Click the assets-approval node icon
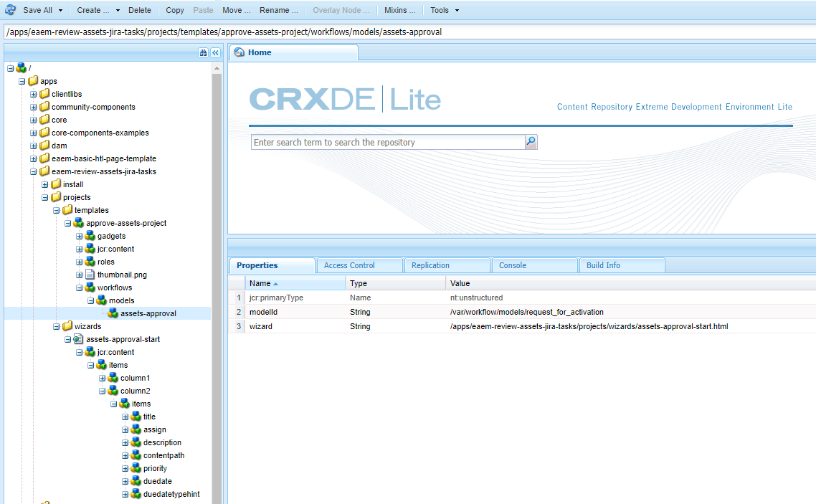The height and width of the screenshot is (504, 816). point(113,313)
